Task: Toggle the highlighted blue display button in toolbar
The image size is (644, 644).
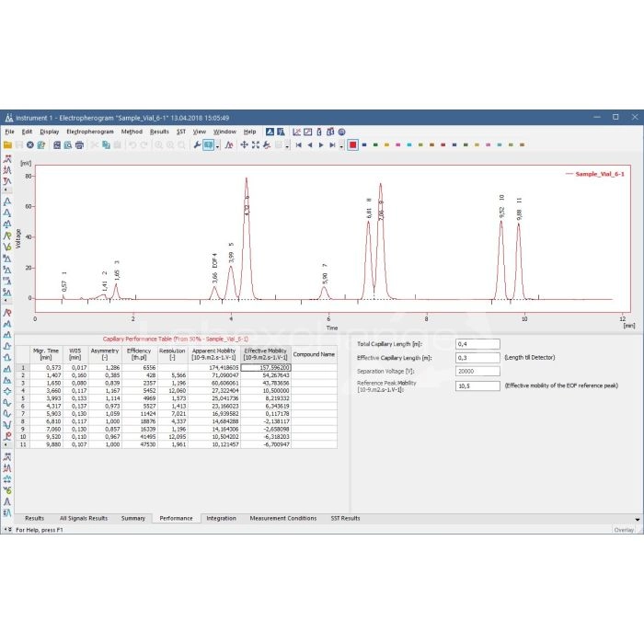Action: coord(208,144)
